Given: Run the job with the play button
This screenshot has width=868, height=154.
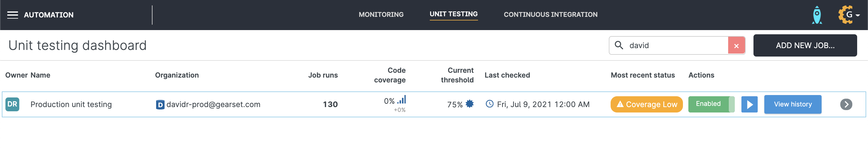Looking at the screenshot, I should click(749, 105).
